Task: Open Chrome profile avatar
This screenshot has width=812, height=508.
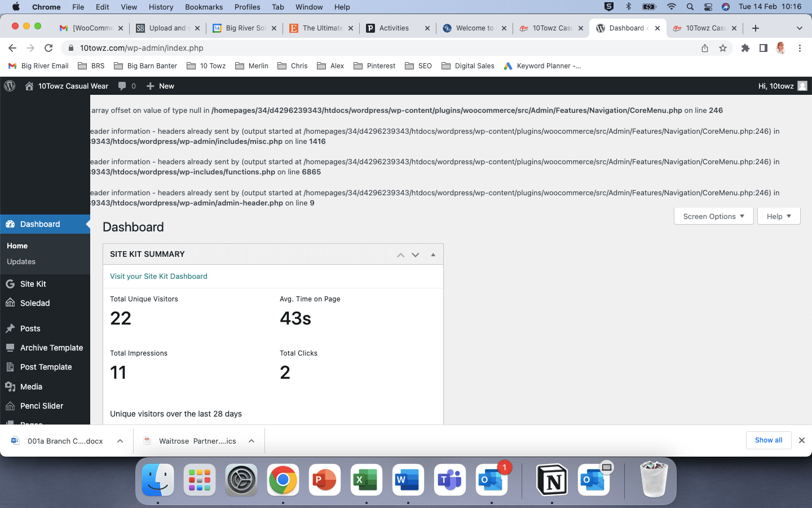Action: 781,48
